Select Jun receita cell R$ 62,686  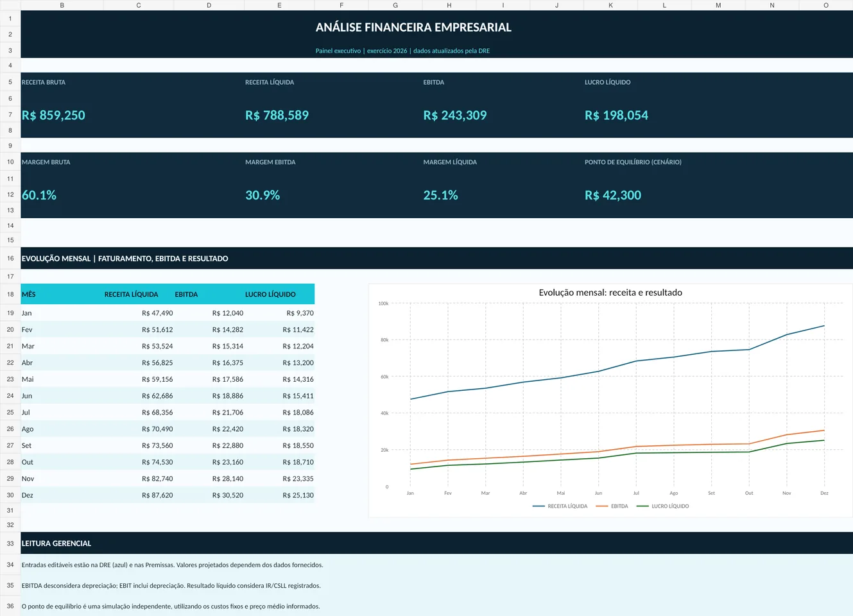(x=139, y=396)
